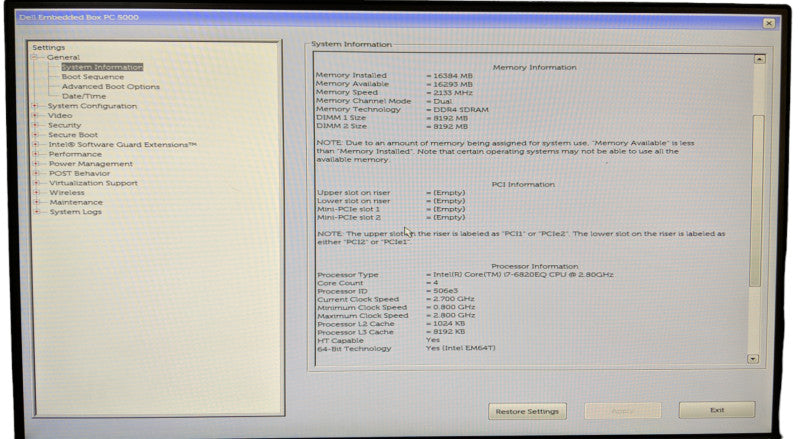Select the Secure Boot category
The image size is (800, 439).
click(73, 135)
